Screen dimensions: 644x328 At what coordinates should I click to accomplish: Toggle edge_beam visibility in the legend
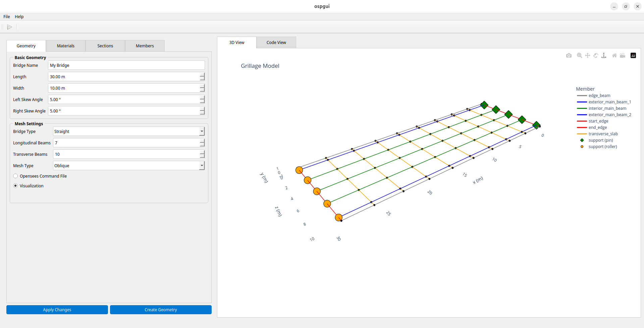(x=599, y=96)
